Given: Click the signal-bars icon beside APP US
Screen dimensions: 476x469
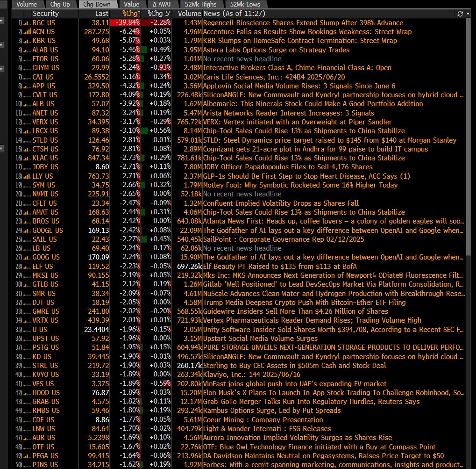Looking at the screenshot, I should pyautogui.click(x=27, y=86).
